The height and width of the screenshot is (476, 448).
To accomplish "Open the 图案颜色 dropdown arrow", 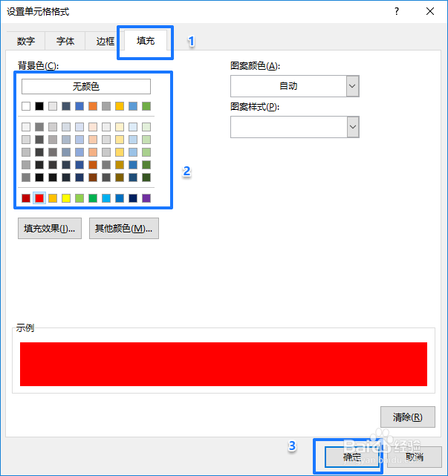I will click(353, 86).
